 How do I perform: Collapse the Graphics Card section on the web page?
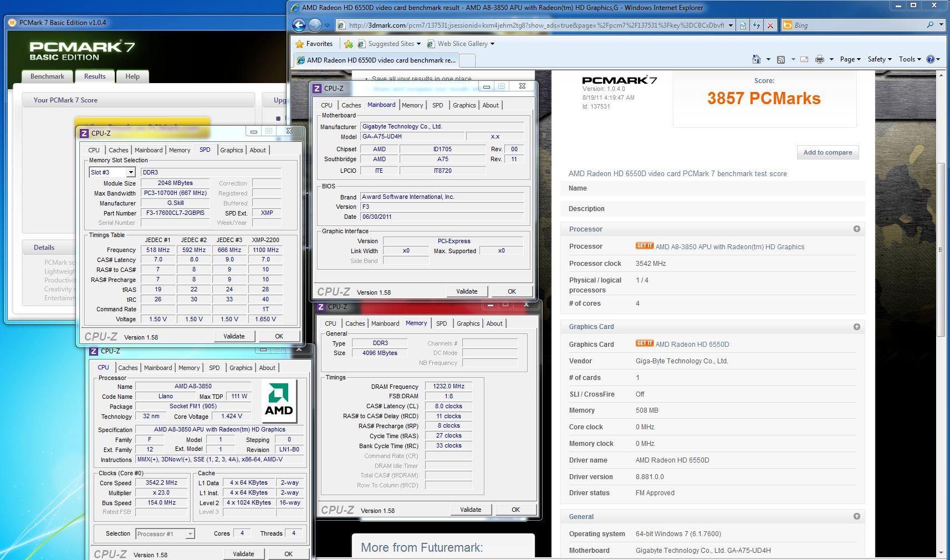pos(856,327)
